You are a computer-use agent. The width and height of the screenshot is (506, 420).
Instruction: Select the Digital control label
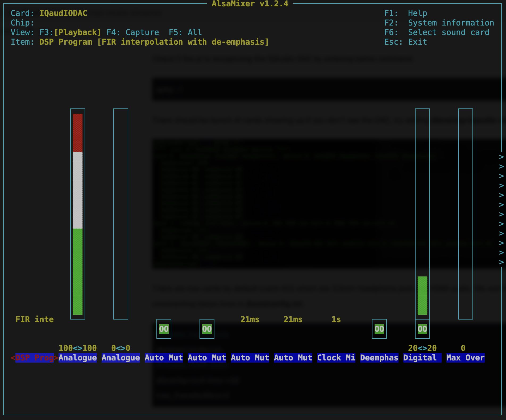[x=422, y=358]
